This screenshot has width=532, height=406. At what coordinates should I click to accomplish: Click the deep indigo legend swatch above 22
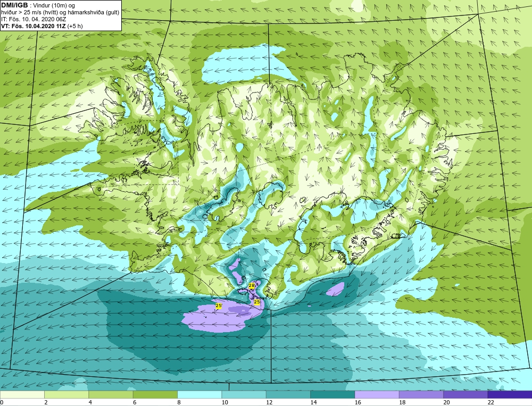pyautogui.click(x=510, y=394)
